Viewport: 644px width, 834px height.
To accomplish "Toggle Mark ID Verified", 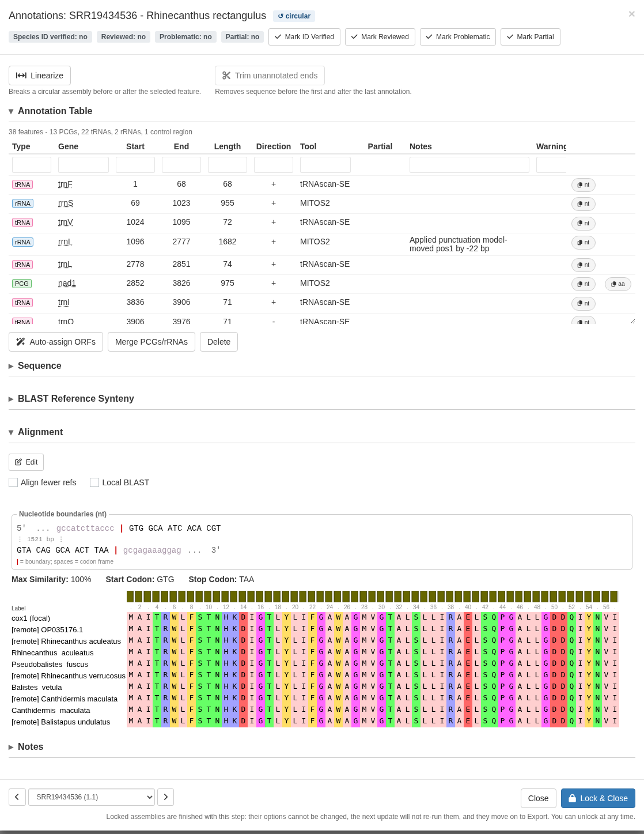I will coord(304,37).
